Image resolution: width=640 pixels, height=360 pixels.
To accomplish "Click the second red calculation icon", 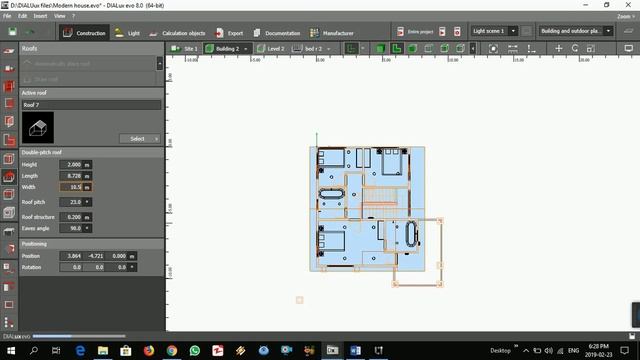I will point(442,31).
